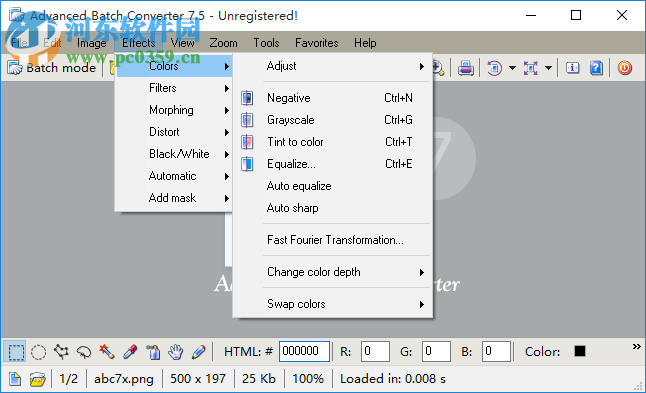Viewport: 646px width, 393px height.
Task: Open the Tools menu
Action: 266,43
